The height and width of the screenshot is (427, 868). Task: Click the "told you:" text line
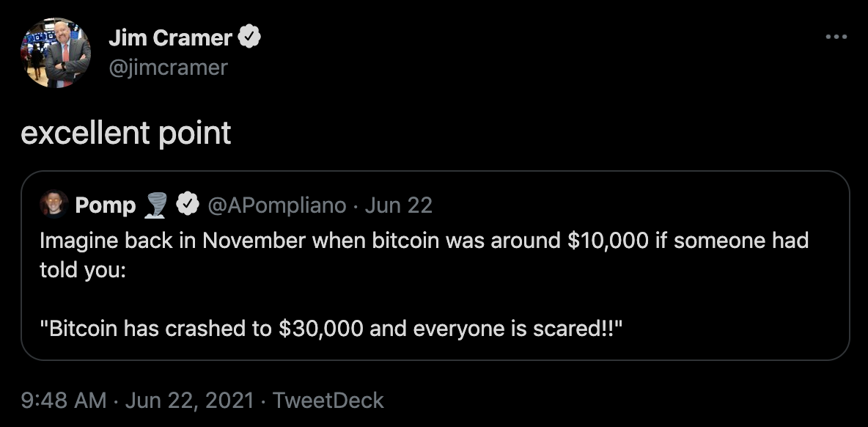tap(83, 269)
